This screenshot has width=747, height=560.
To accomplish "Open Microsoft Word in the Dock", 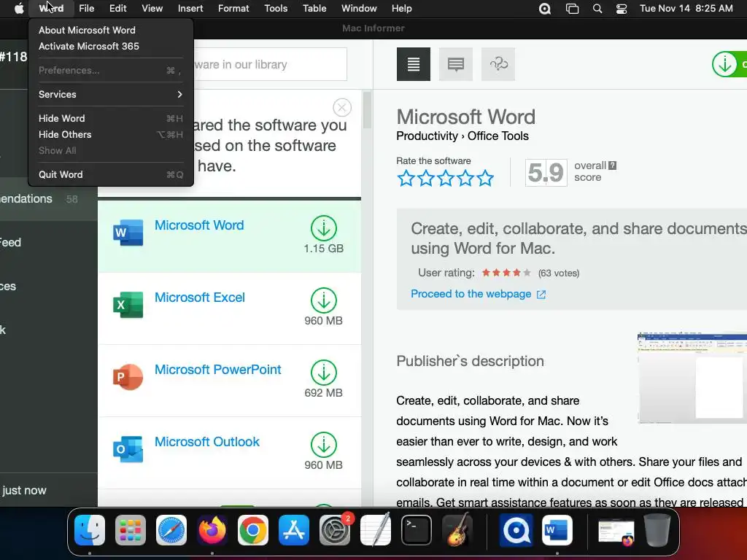I will 557,530.
